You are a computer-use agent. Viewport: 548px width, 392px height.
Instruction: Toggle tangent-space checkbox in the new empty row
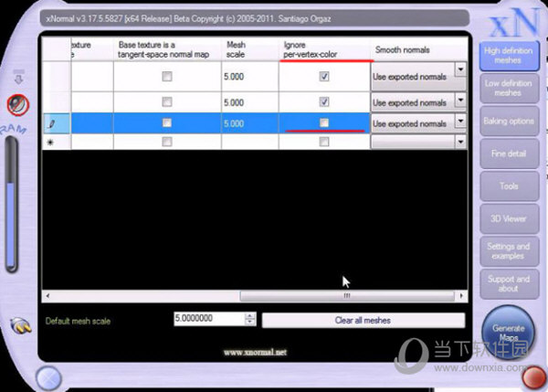[167, 142]
